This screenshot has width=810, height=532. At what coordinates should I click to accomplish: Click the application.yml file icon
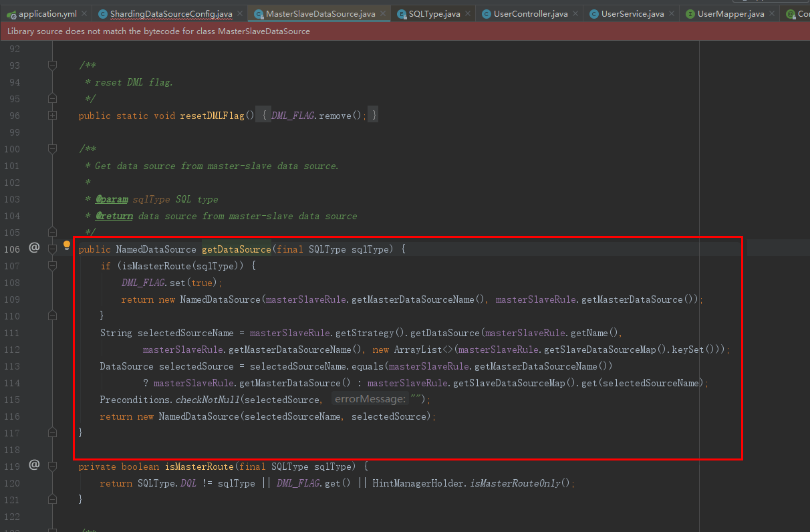pos(11,14)
